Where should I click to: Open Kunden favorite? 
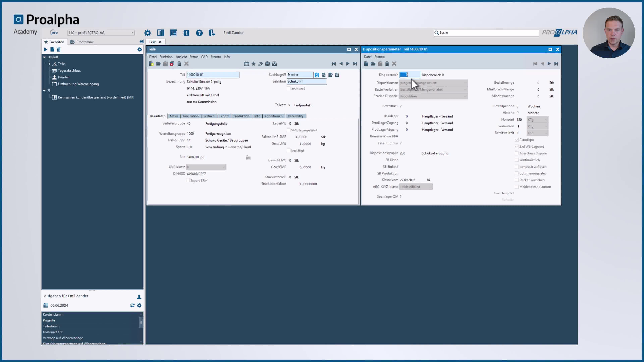point(64,77)
